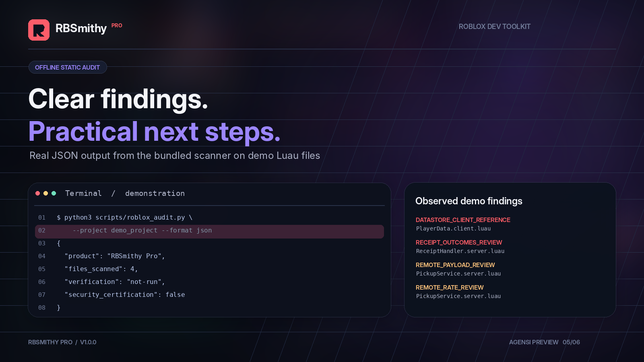The height and width of the screenshot is (362, 644).
Task: Select the REMOTE_RATE_REVIEW finding
Action: [x=450, y=288]
